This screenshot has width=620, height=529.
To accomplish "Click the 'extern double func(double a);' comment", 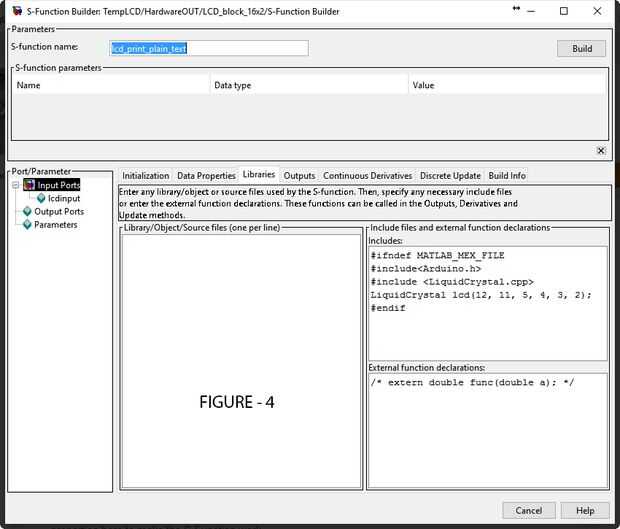I will (472, 382).
